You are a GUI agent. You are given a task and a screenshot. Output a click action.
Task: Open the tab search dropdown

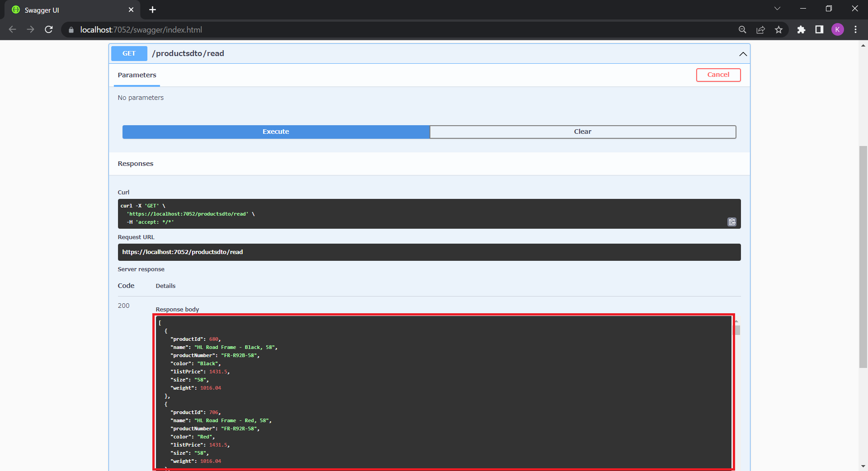click(777, 9)
